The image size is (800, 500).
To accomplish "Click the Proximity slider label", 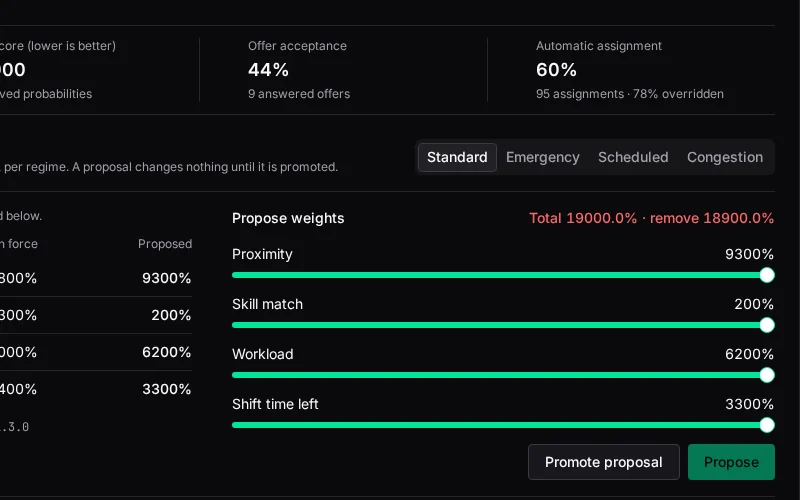I will point(262,254).
